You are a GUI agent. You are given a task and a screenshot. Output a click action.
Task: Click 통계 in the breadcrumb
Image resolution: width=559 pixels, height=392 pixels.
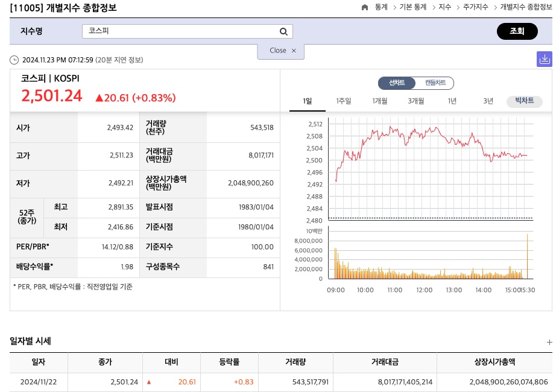click(381, 7)
